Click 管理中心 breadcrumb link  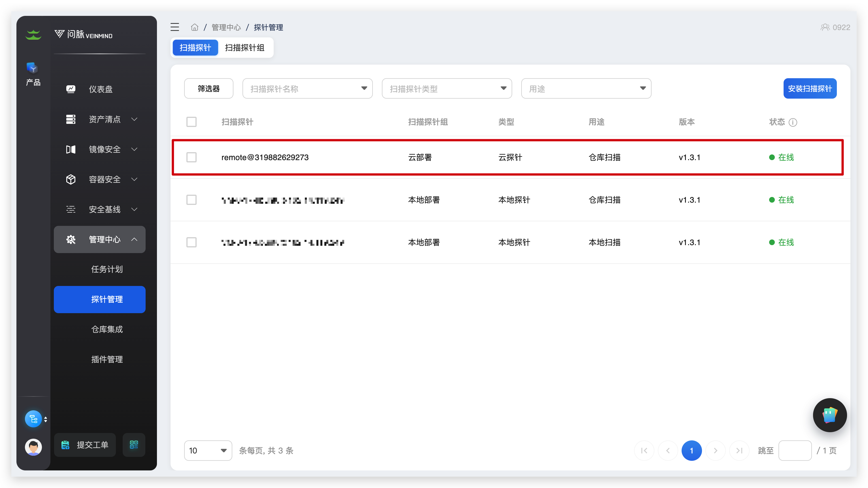tap(226, 27)
